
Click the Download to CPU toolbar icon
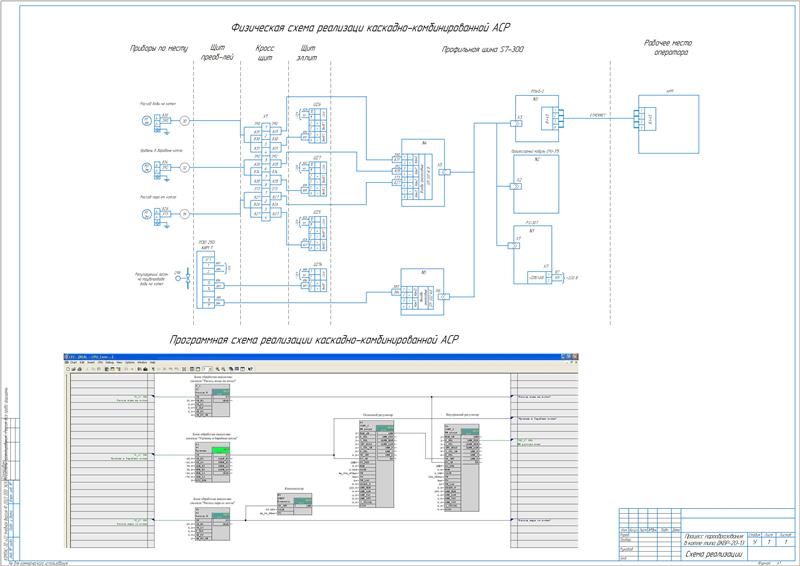(x=145, y=369)
